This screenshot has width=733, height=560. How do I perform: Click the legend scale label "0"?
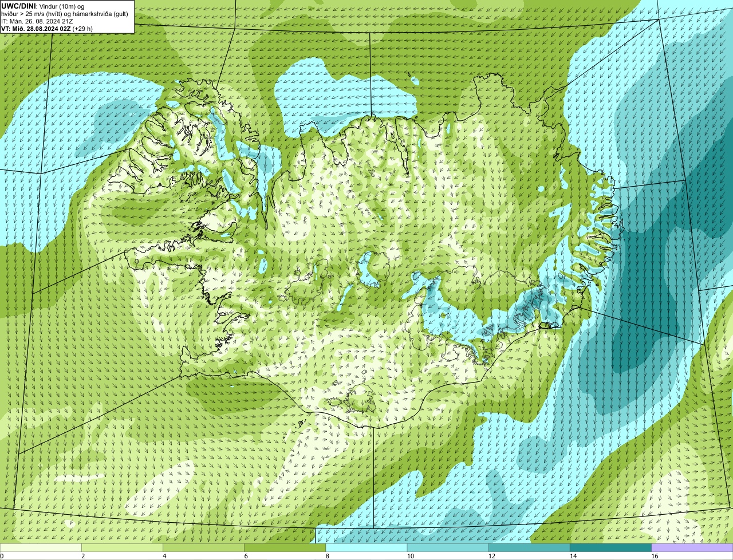[x=2, y=556]
